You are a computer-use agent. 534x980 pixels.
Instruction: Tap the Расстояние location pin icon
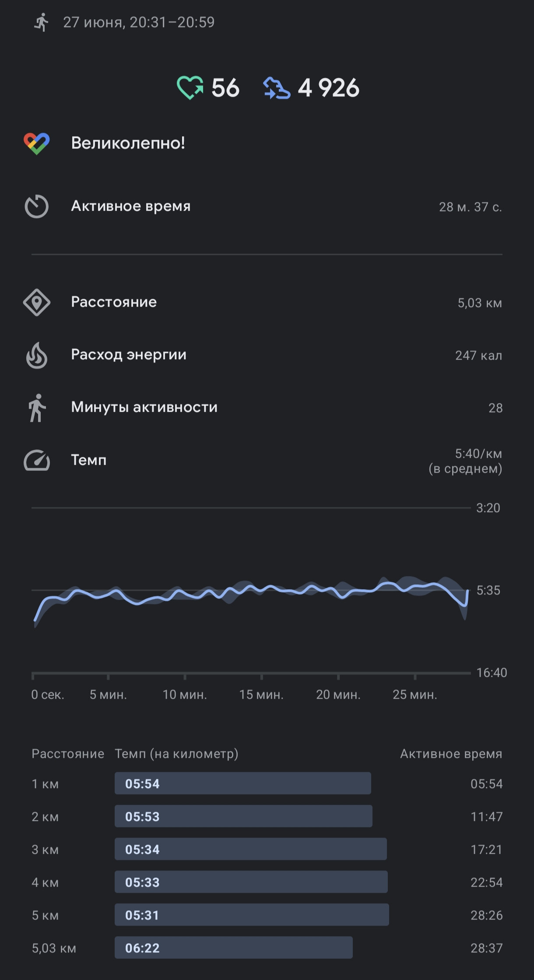(x=37, y=302)
